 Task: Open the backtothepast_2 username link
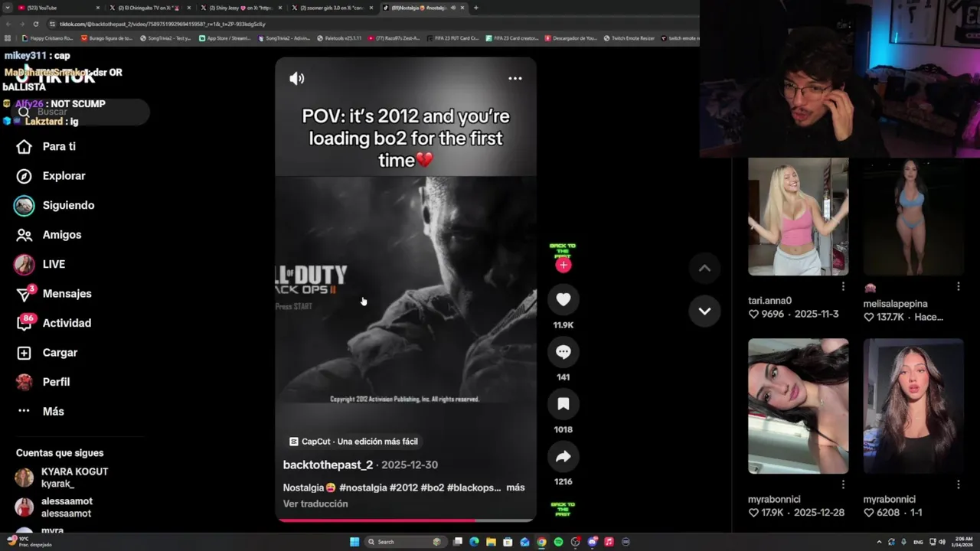[x=328, y=465]
